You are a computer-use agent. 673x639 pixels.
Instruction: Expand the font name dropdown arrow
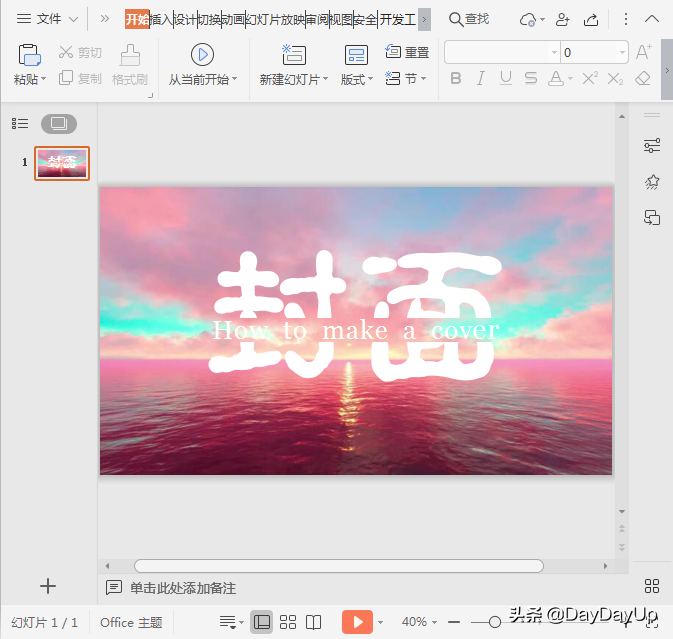click(554, 52)
